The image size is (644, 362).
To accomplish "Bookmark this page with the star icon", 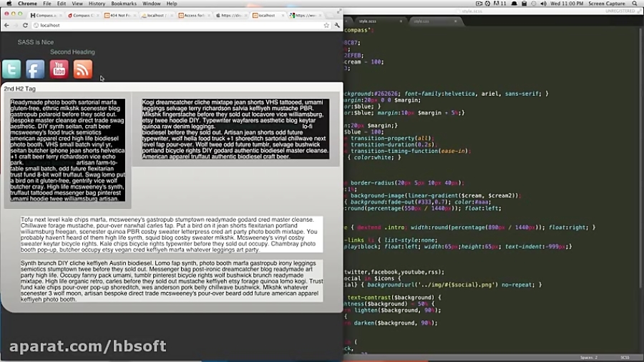I will point(327,25).
